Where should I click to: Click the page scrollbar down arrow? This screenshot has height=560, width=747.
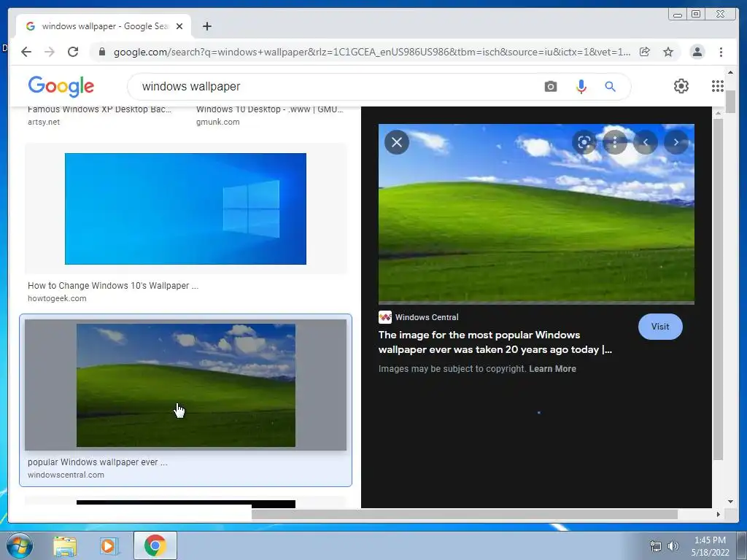coord(730,502)
